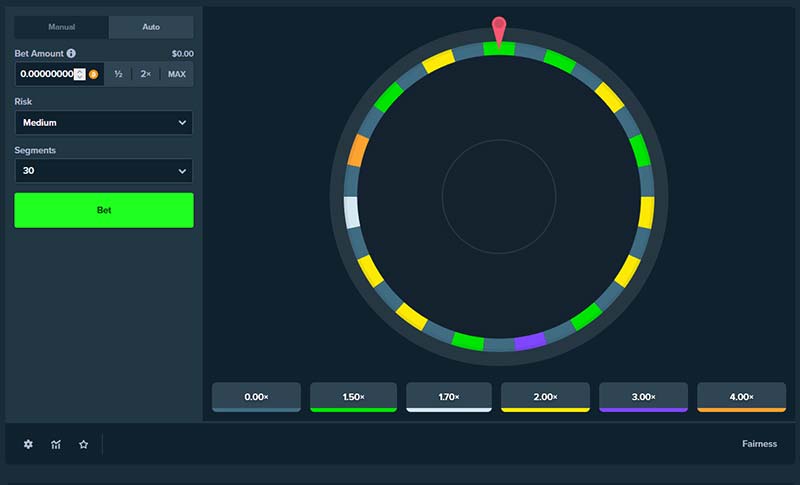This screenshot has width=800, height=485.
Task: Switch to the Manual tab
Action: 62,27
